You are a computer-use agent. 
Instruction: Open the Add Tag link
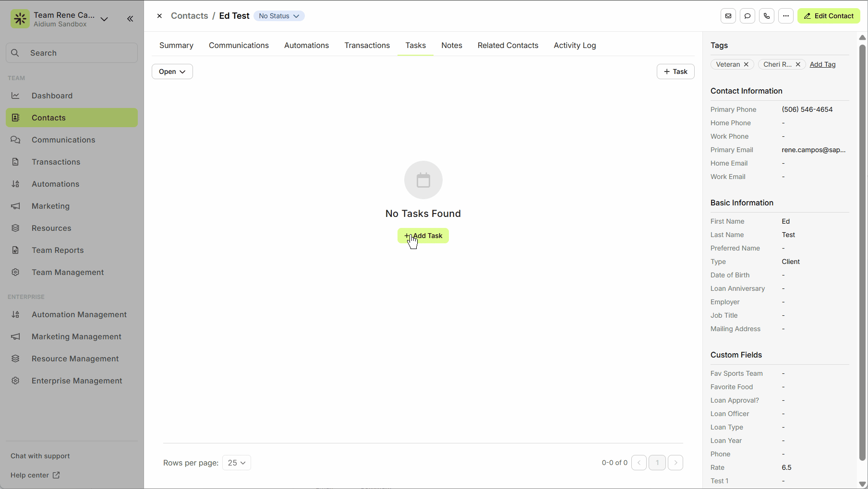(822, 64)
